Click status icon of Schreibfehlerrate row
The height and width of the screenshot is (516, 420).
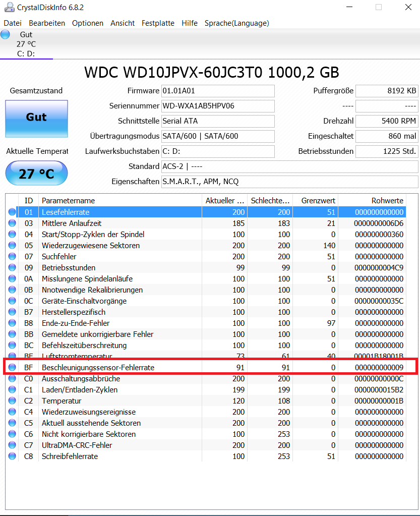12,456
